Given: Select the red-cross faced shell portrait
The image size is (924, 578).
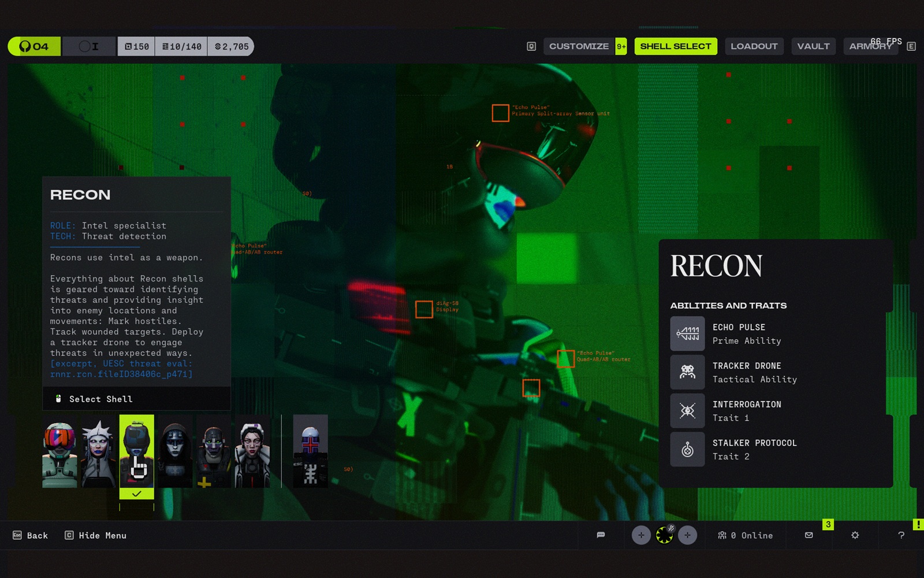Looking at the screenshot, I should 310,452.
